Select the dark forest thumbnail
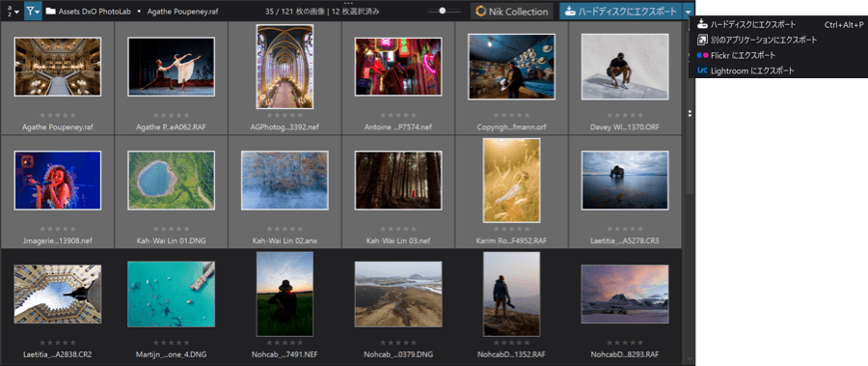Screen dimensions: 868x366 tap(398, 181)
